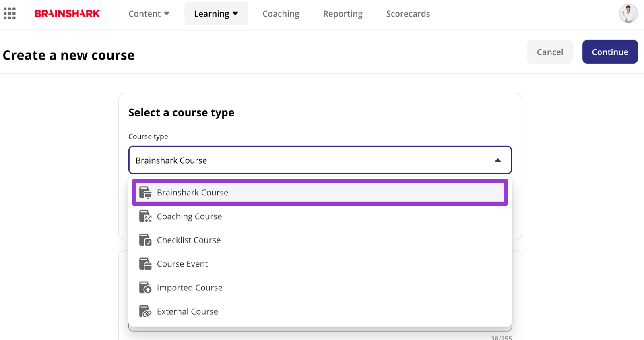
Task: Choose Coaching Course from the list
Action: [x=320, y=216]
